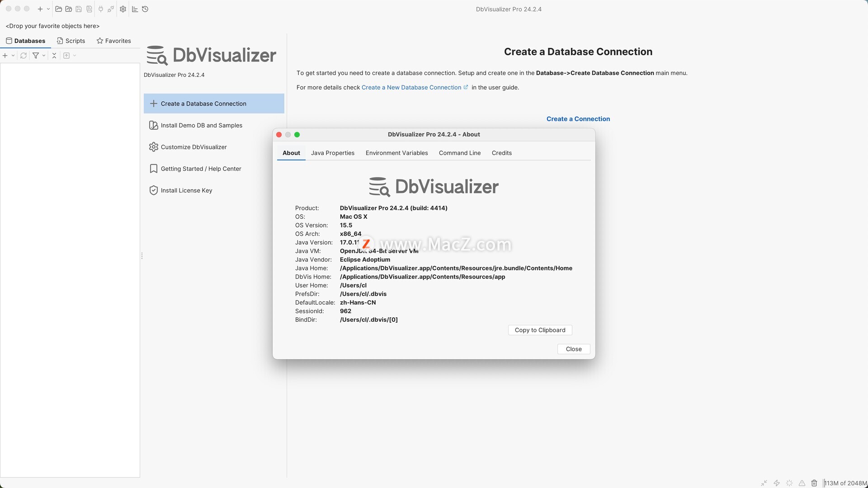Open Command Line tab in About dialog
This screenshot has height=488, width=868.
click(x=460, y=153)
